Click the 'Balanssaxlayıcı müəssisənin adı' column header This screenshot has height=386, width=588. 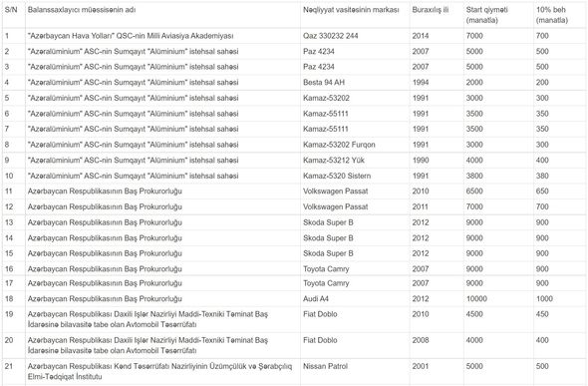(x=82, y=10)
